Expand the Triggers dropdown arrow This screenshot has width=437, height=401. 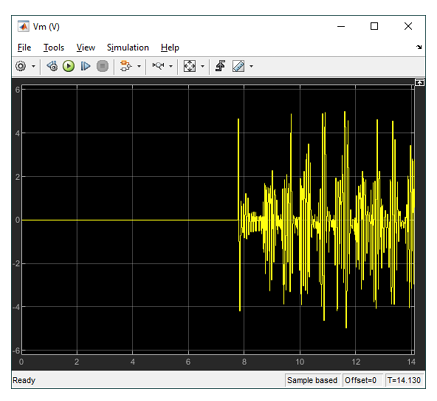click(x=171, y=66)
